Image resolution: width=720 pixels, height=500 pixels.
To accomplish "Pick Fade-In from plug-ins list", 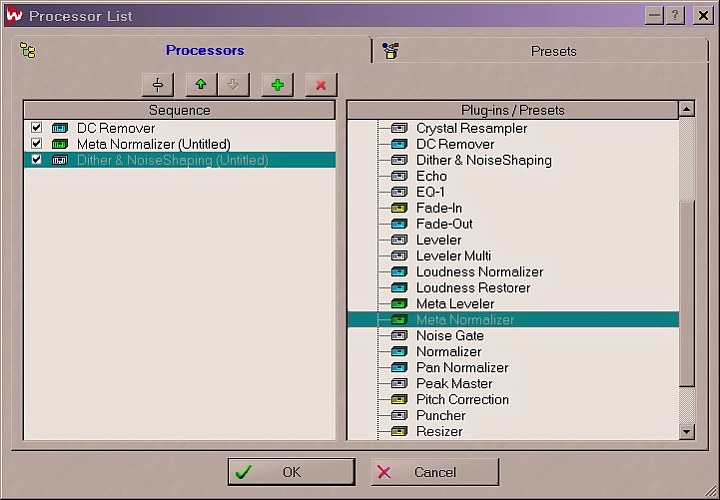I will (x=439, y=208).
